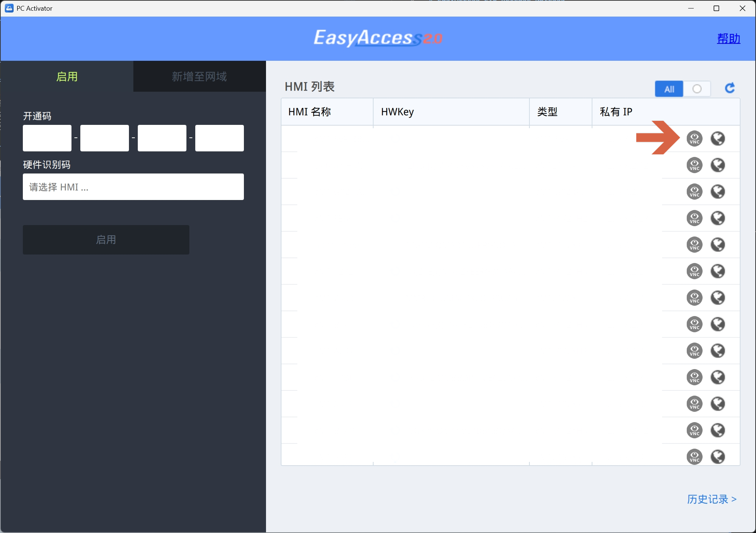Viewport: 756px width, 533px height.
Task: Select the HWKey column header
Action: pyautogui.click(x=451, y=112)
